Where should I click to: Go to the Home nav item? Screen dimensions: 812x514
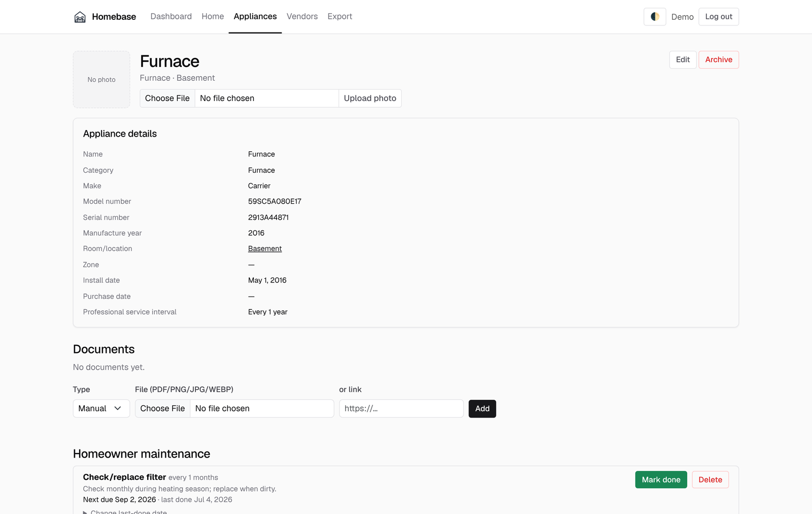213,16
